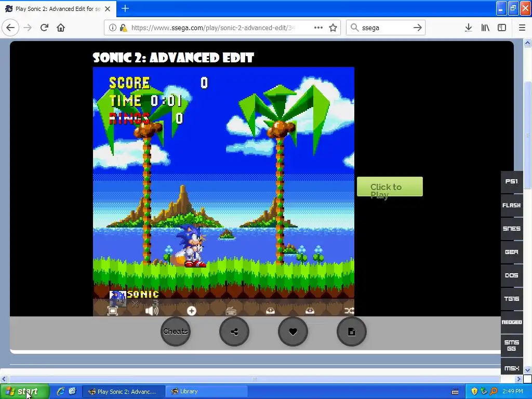532x399 pixels.
Task: Open the PS1 sidebar category
Action: tap(512, 181)
